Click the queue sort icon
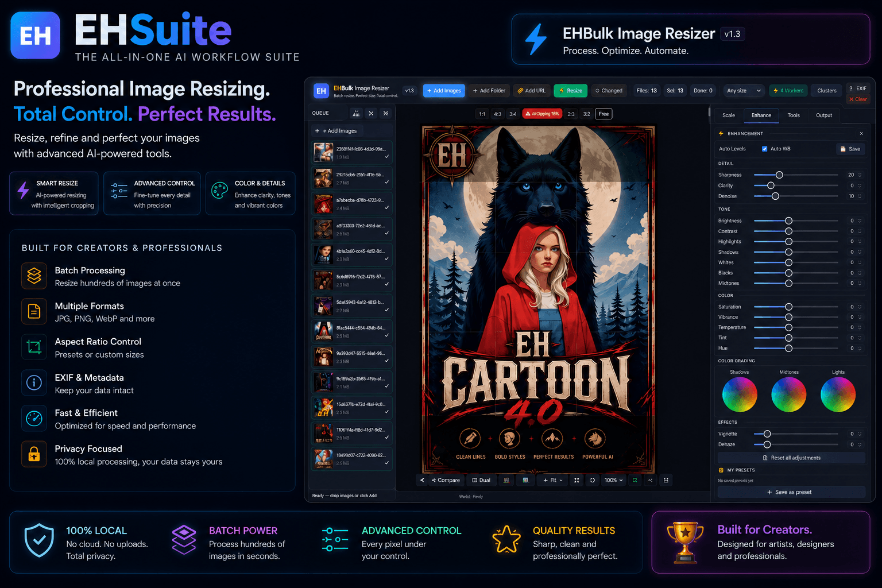The width and height of the screenshot is (882, 588). pyautogui.click(x=356, y=113)
